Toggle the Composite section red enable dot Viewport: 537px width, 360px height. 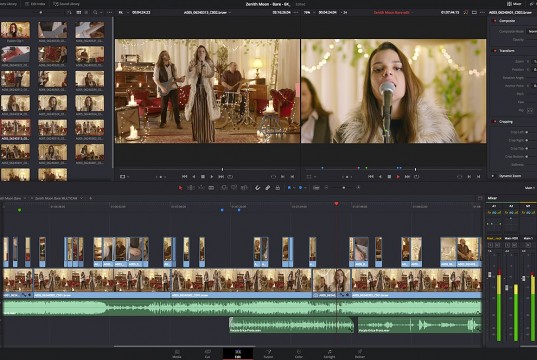(x=495, y=21)
